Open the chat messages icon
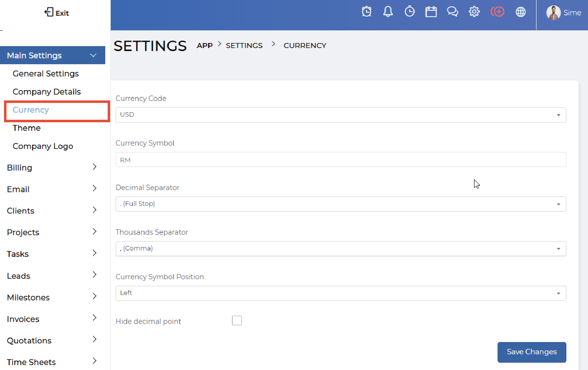588x370 pixels. click(452, 12)
